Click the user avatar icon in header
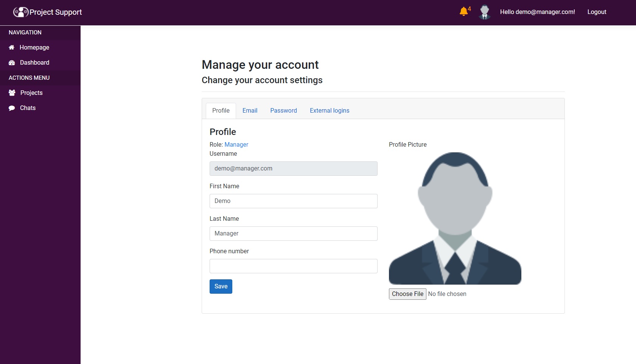 click(x=485, y=12)
